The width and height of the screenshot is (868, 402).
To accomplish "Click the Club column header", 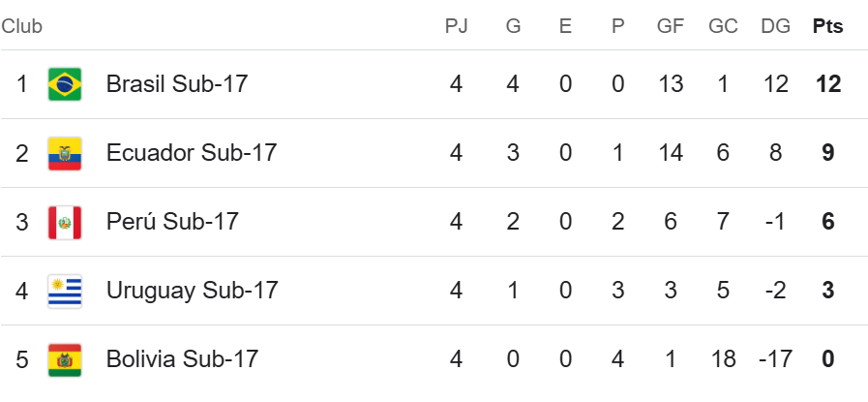I will pos(21,26).
